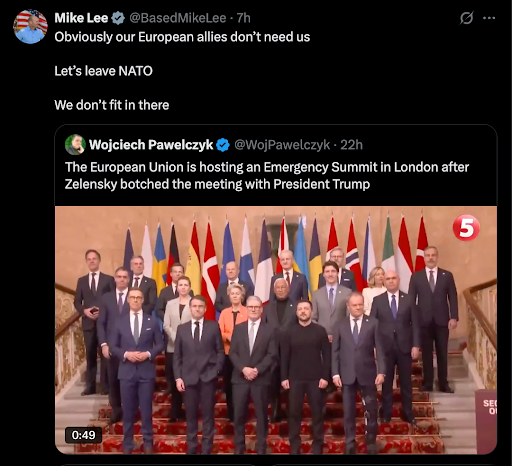
Task: Play the summit group photo video
Action: [x=276, y=330]
